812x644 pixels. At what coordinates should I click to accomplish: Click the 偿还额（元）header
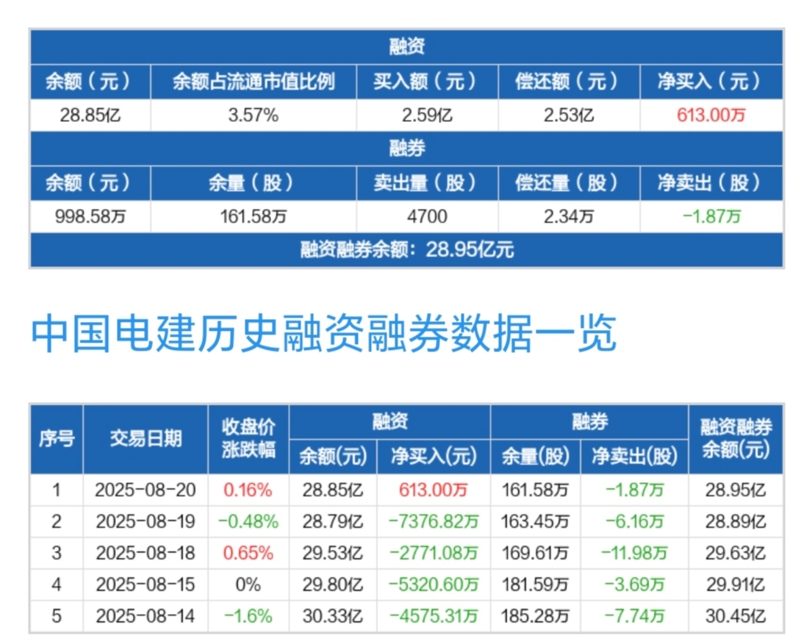[569, 82]
